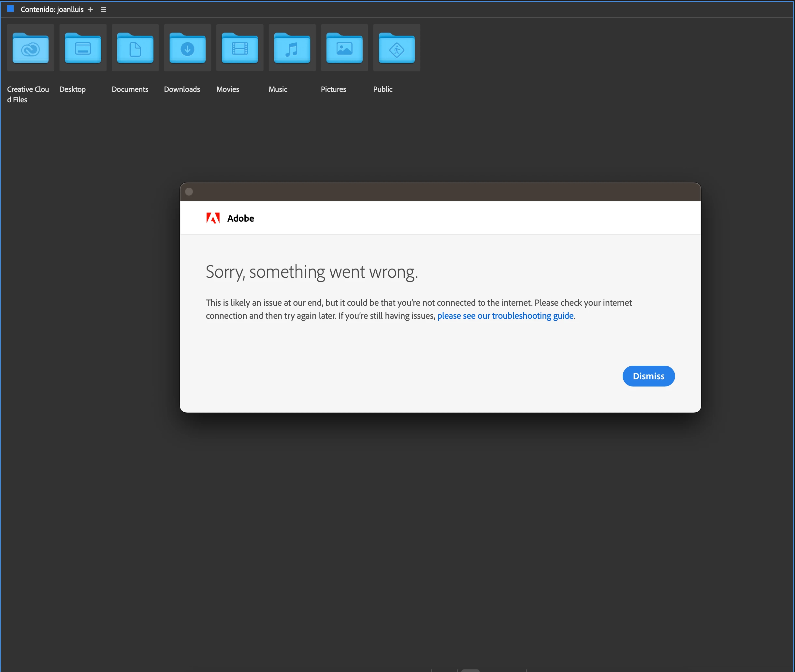The width and height of the screenshot is (795, 672).
Task: Open the Desktop folder icon
Action: [x=83, y=48]
